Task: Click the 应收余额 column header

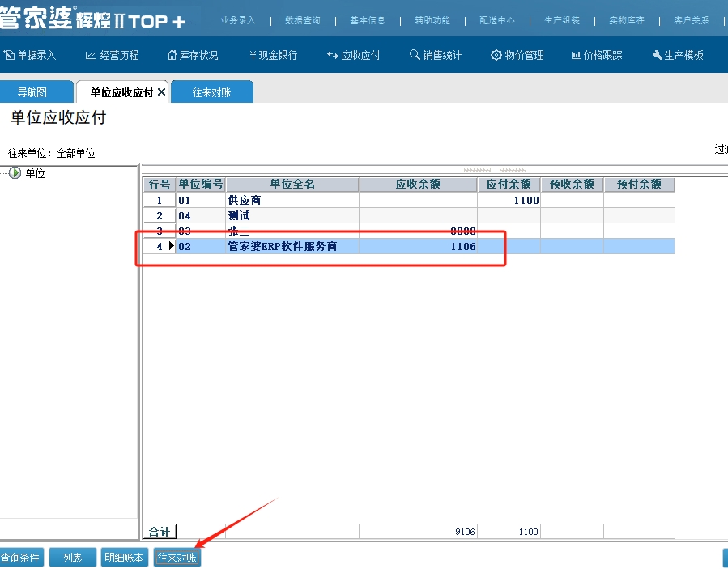Action: point(418,185)
